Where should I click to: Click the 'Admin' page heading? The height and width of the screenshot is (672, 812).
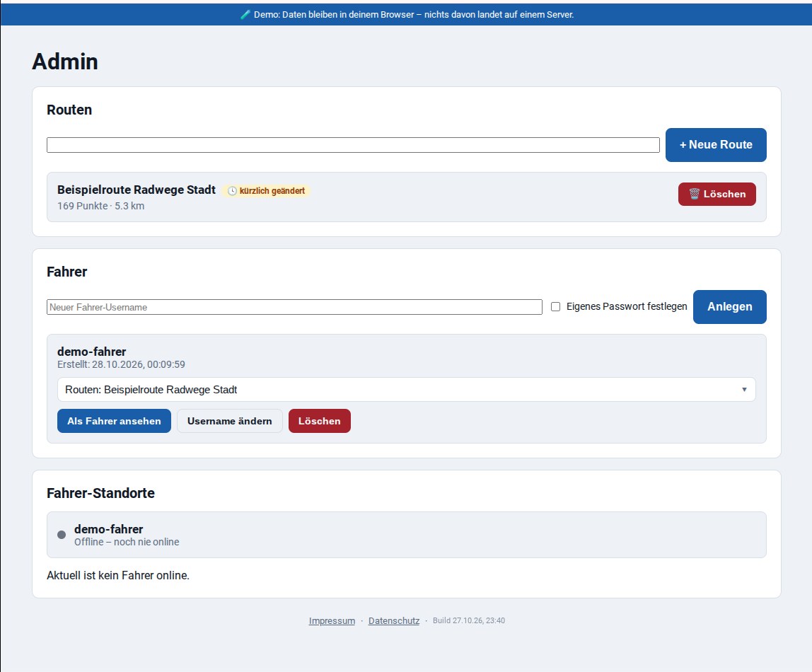tap(65, 62)
